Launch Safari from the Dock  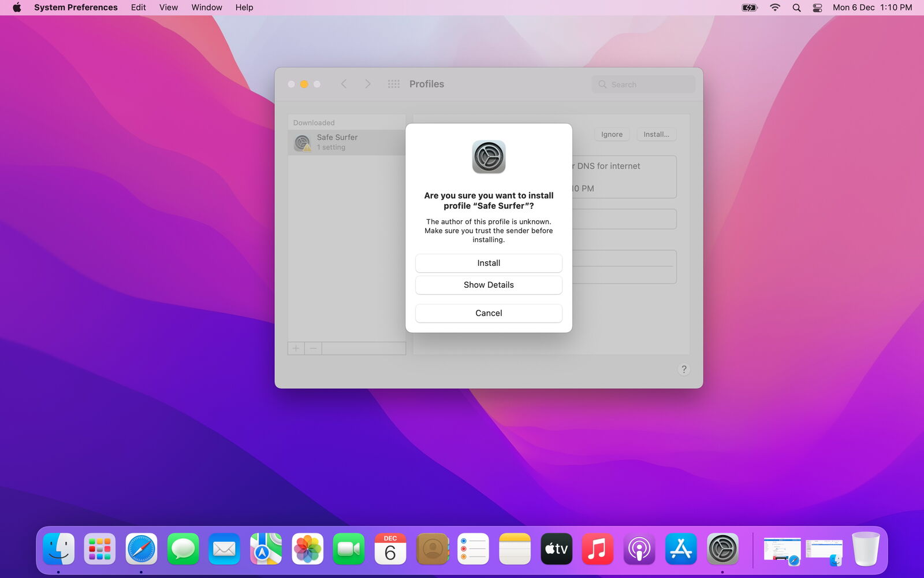point(141,549)
